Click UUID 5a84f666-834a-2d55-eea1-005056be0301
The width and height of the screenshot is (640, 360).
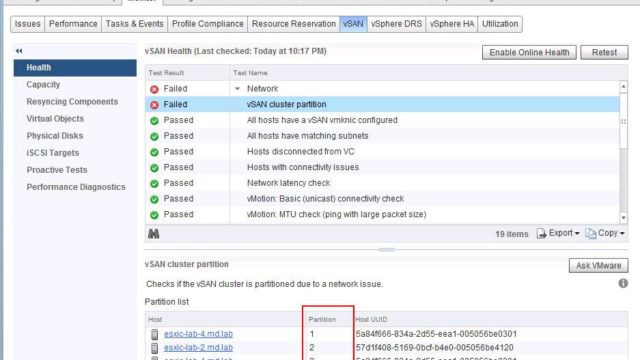(436, 334)
